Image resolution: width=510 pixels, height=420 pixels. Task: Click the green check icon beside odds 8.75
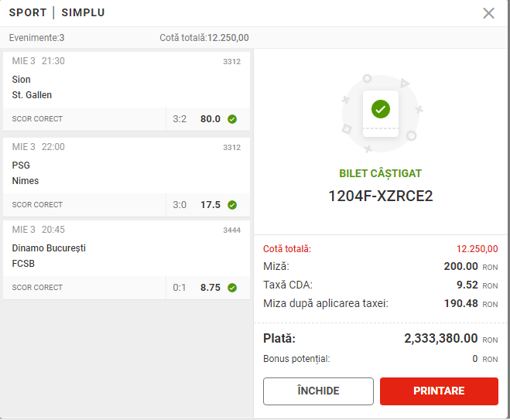[232, 288]
